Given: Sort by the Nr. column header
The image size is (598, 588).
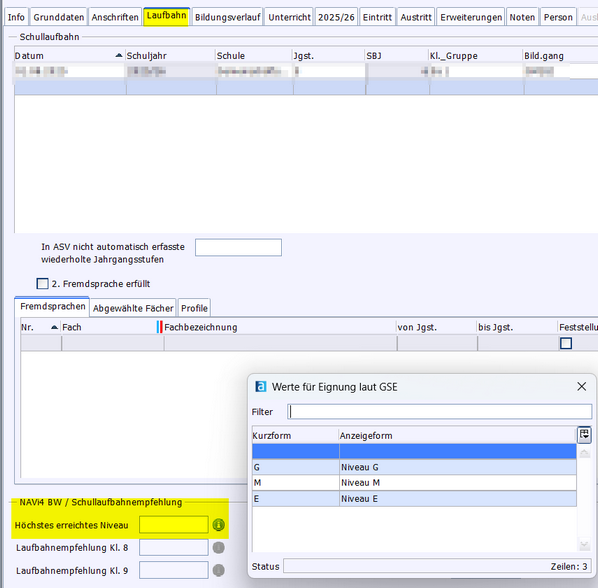Looking at the screenshot, I should 40,328.
